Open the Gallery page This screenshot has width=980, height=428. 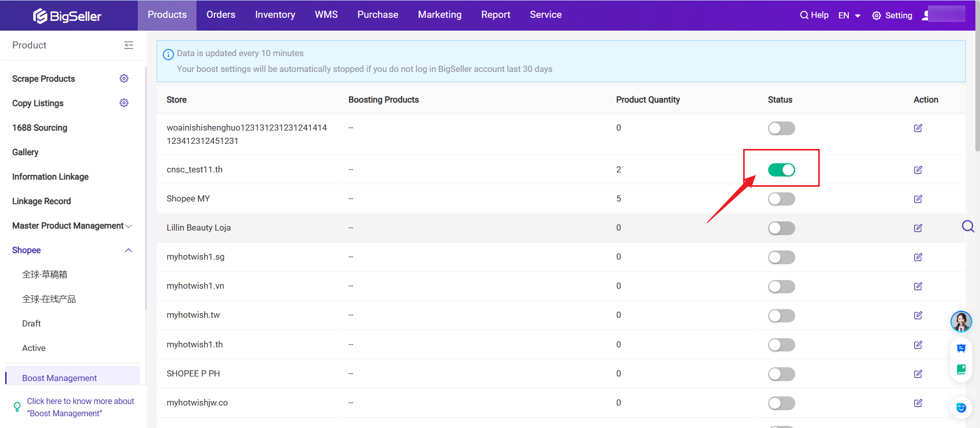point(25,152)
